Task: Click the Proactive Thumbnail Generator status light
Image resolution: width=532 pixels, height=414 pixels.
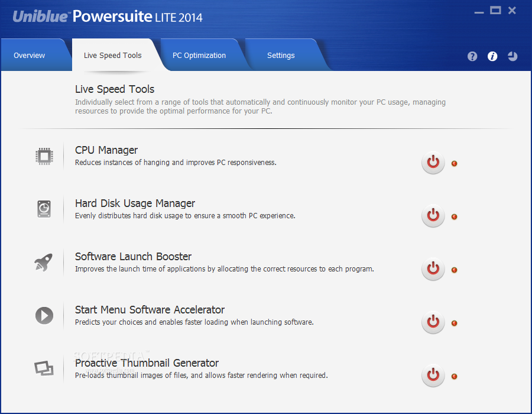Action: tap(455, 376)
